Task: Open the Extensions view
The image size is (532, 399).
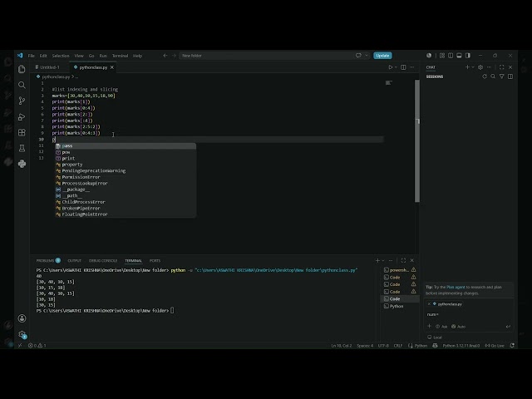Action: (x=22, y=132)
